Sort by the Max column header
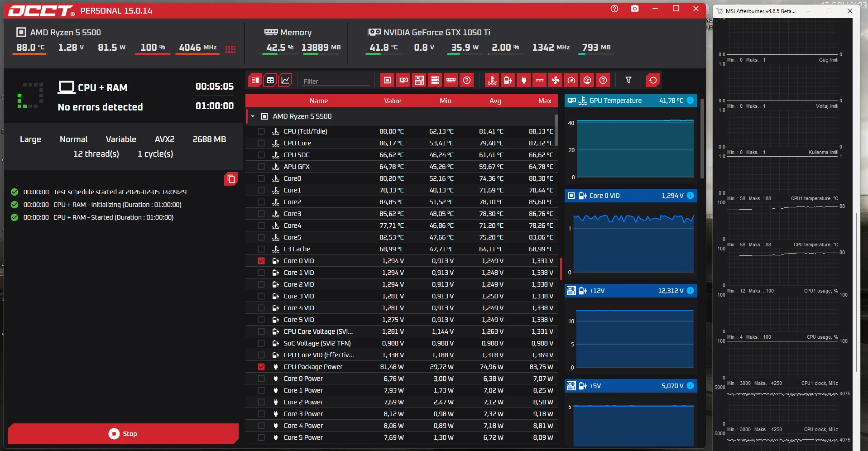Screen dimensions: 868x451 click(544, 101)
